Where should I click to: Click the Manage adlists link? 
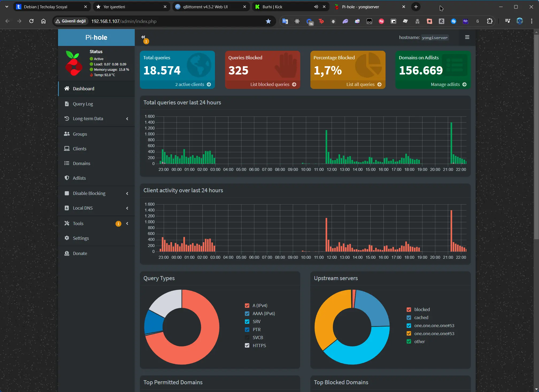coord(449,84)
